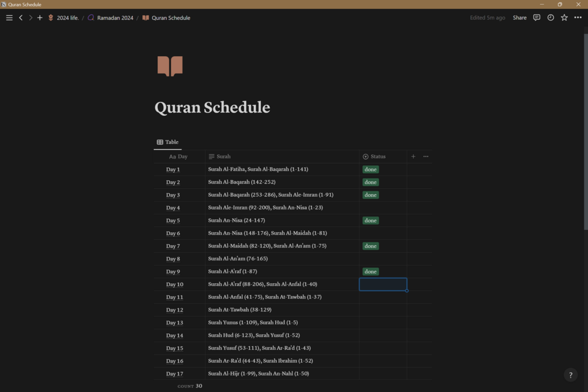Screen dimensions: 588x392
Task: Open table column options ellipsis
Action: click(425, 156)
